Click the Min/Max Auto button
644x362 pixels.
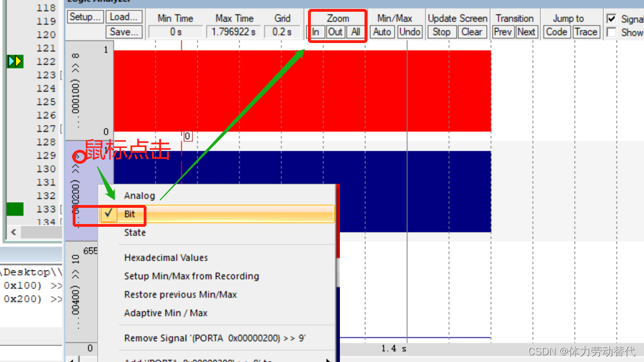point(382,32)
